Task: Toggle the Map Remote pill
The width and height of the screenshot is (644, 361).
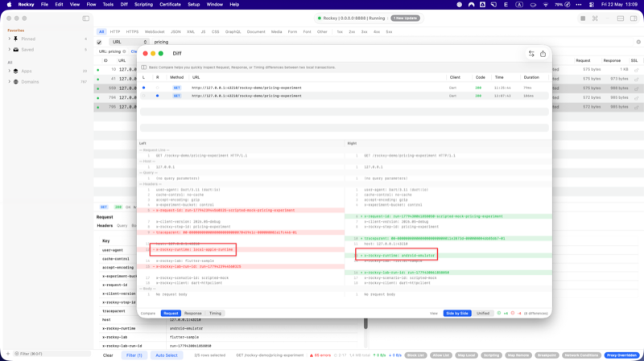Action: (518, 355)
